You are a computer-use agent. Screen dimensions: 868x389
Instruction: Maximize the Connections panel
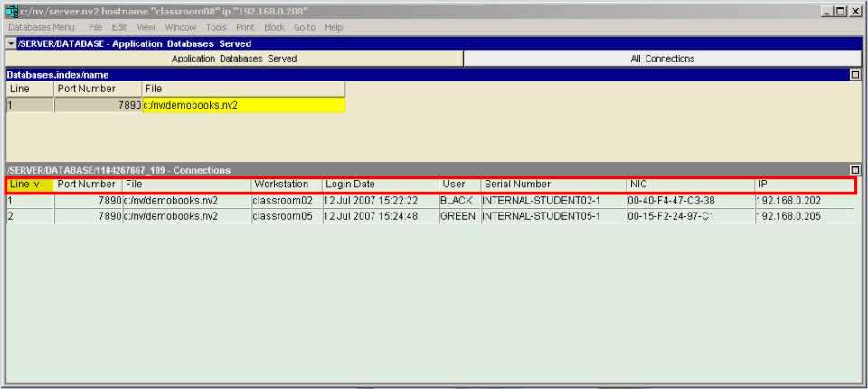point(855,170)
